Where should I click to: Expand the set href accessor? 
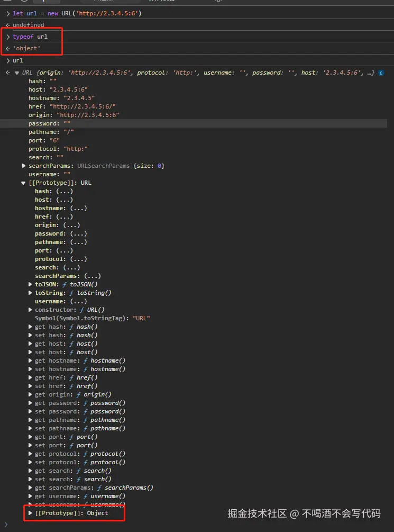30,386
